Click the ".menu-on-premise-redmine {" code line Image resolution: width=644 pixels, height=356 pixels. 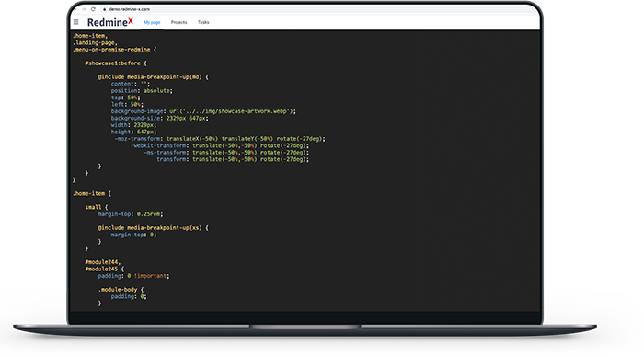(x=115, y=50)
